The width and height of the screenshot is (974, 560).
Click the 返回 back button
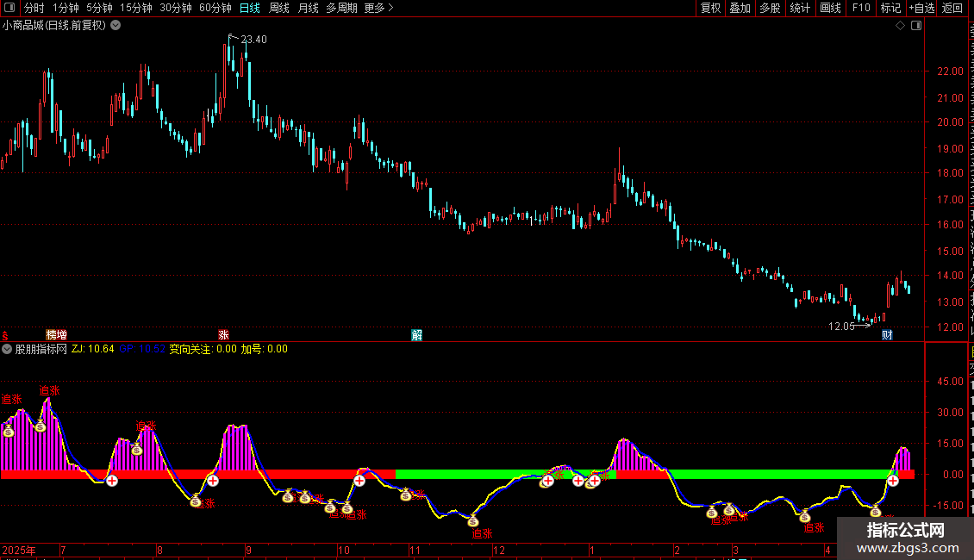pyautogui.click(x=952, y=8)
